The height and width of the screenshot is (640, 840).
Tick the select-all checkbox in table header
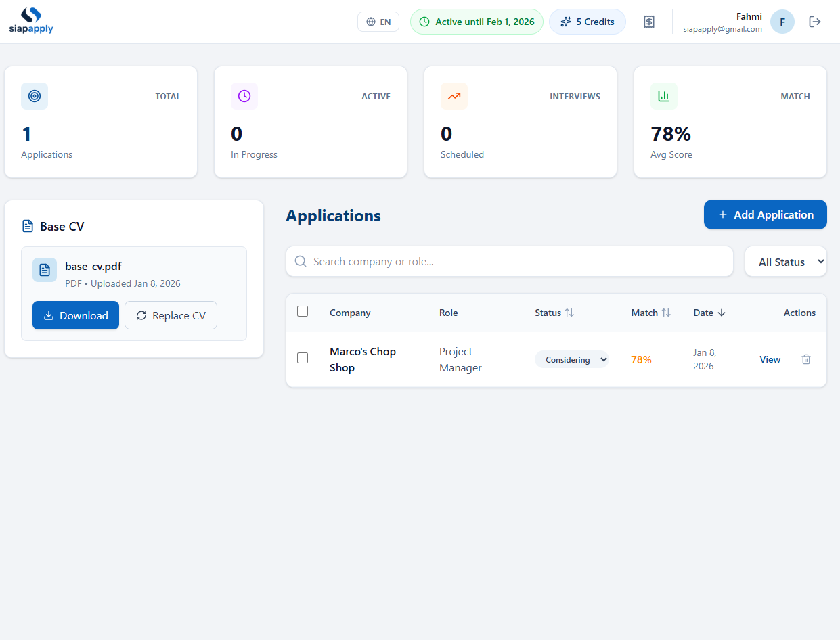303,311
